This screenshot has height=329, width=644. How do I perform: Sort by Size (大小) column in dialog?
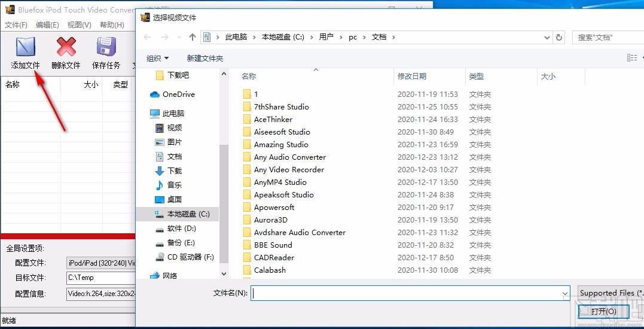pyautogui.click(x=548, y=77)
